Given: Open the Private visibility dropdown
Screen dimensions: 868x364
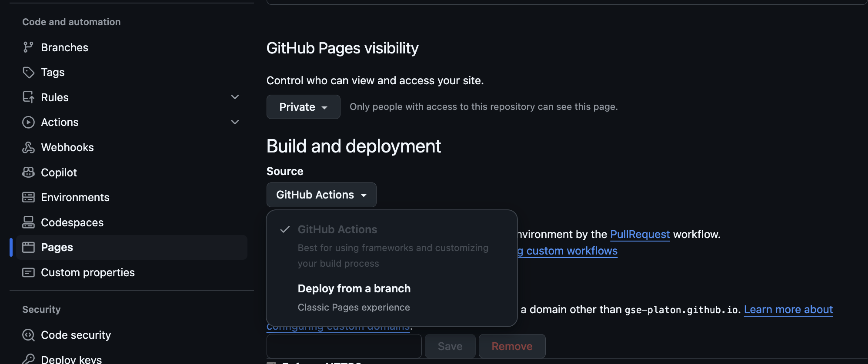Looking at the screenshot, I should [x=303, y=107].
